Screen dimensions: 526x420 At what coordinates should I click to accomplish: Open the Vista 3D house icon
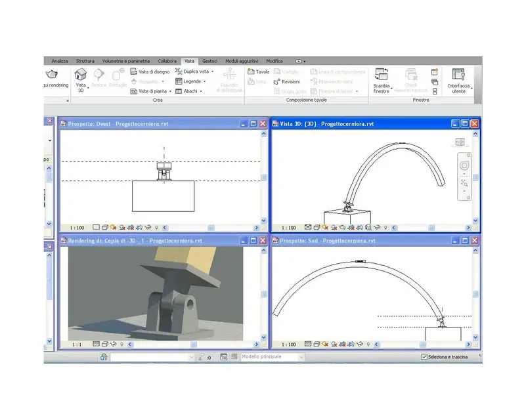pyautogui.click(x=81, y=74)
